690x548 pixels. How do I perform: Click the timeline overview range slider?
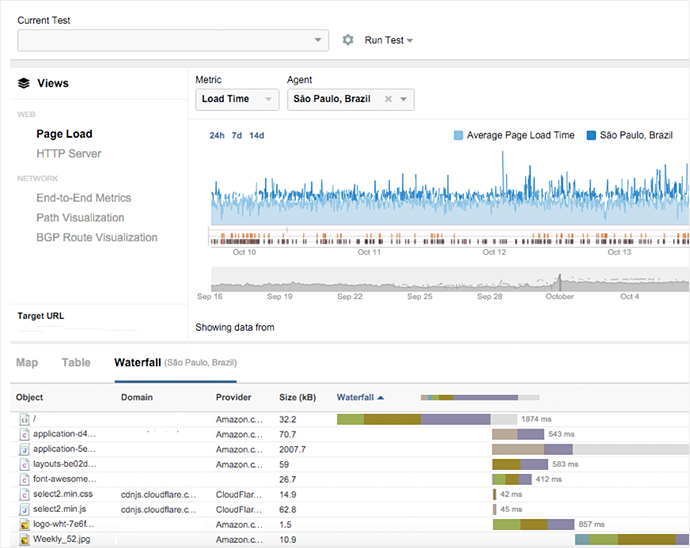[449, 279]
